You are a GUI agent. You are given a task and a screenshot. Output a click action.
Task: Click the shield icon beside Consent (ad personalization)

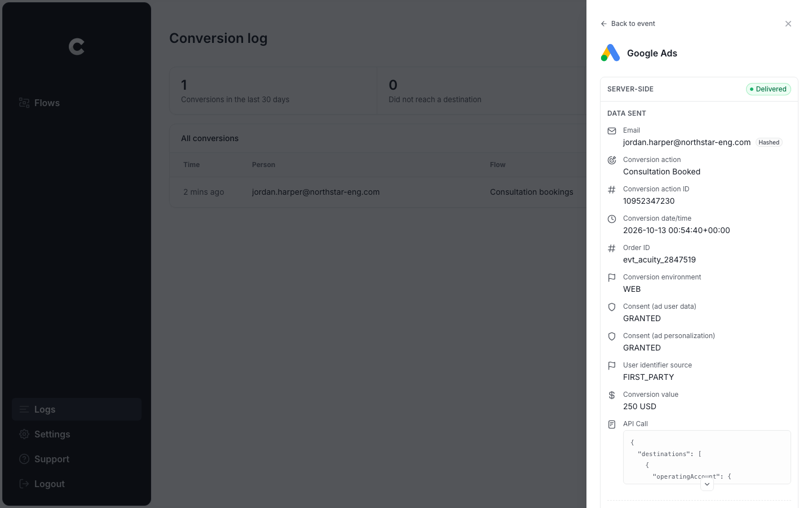click(x=612, y=336)
